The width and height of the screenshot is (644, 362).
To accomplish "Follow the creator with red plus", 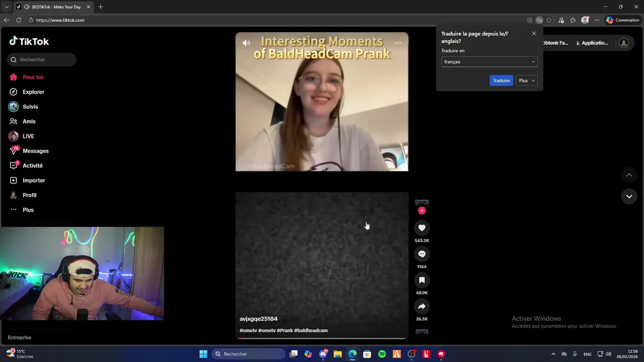I will (x=422, y=211).
